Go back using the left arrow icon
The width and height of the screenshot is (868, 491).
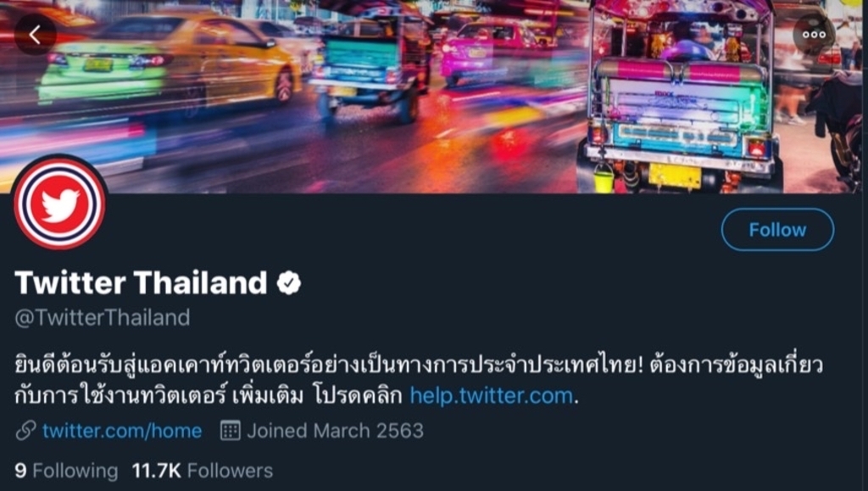35,34
